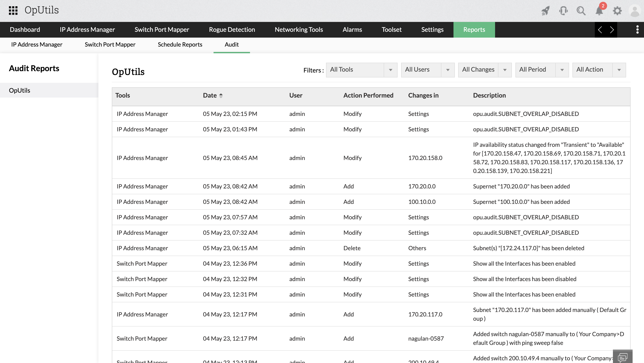This screenshot has width=644, height=363.
Task: Open the three-dot overflow menu
Action: coord(638,30)
